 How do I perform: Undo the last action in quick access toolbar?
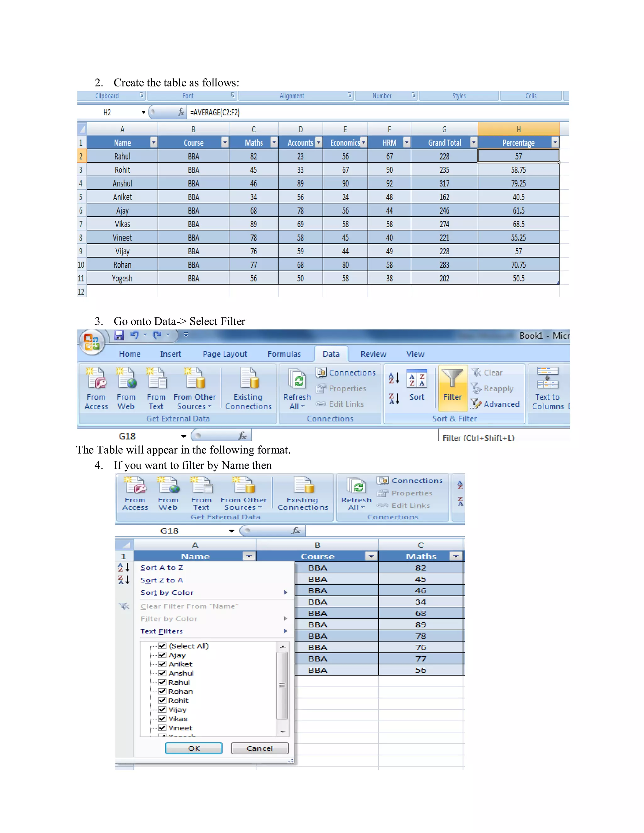tap(134, 335)
